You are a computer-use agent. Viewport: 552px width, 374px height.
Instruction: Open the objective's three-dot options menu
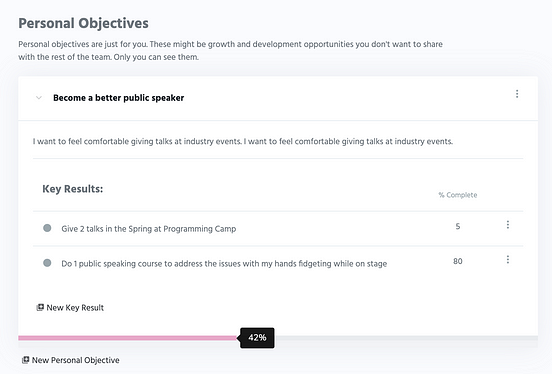[517, 94]
